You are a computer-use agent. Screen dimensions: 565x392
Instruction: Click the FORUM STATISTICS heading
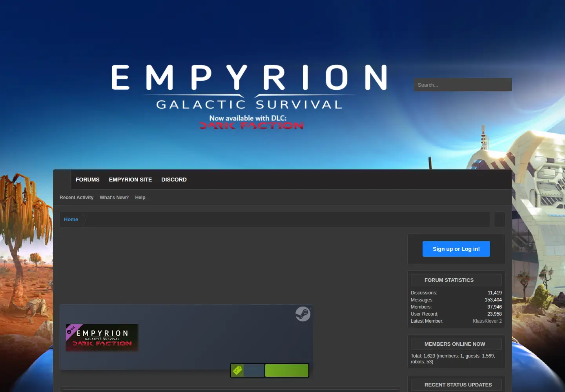pyautogui.click(x=449, y=280)
